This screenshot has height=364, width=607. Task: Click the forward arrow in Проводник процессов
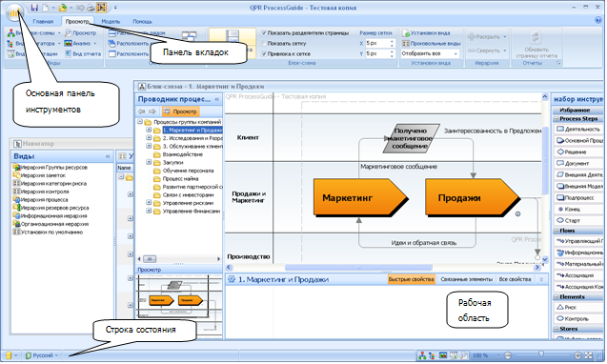pyautogui.click(x=152, y=111)
